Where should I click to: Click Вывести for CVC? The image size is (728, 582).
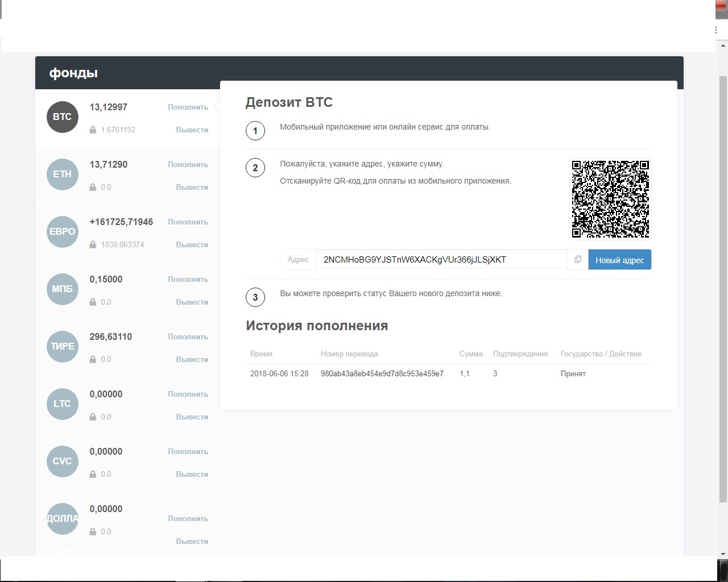pos(192,474)
